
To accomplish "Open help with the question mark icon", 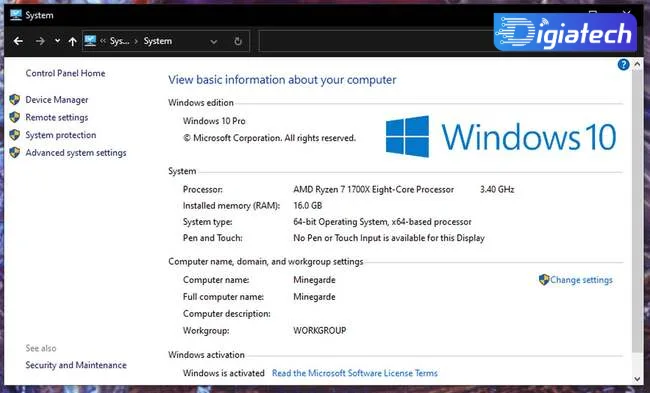I will 623,65.
